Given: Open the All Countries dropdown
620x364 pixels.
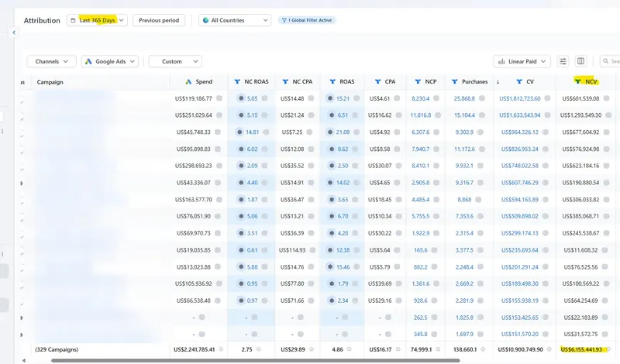Looking at the screenshot, I should tap(235, 20).
